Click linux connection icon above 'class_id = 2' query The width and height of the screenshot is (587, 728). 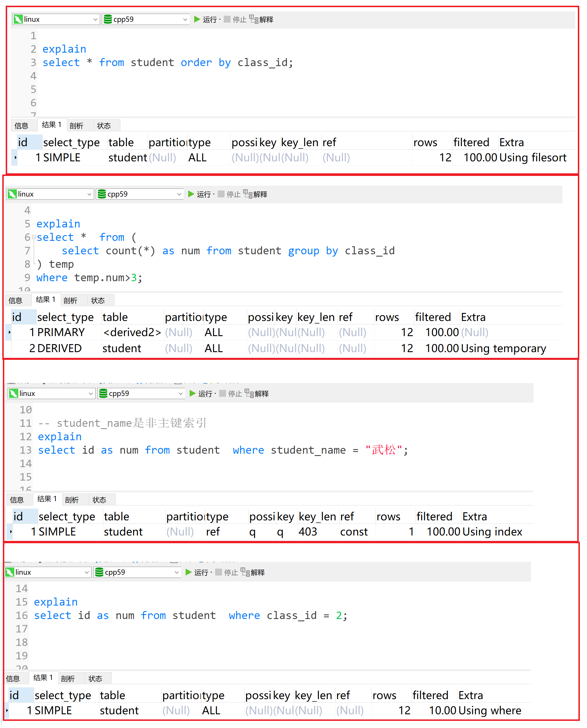pyautogui.click(x=9, y=572)
